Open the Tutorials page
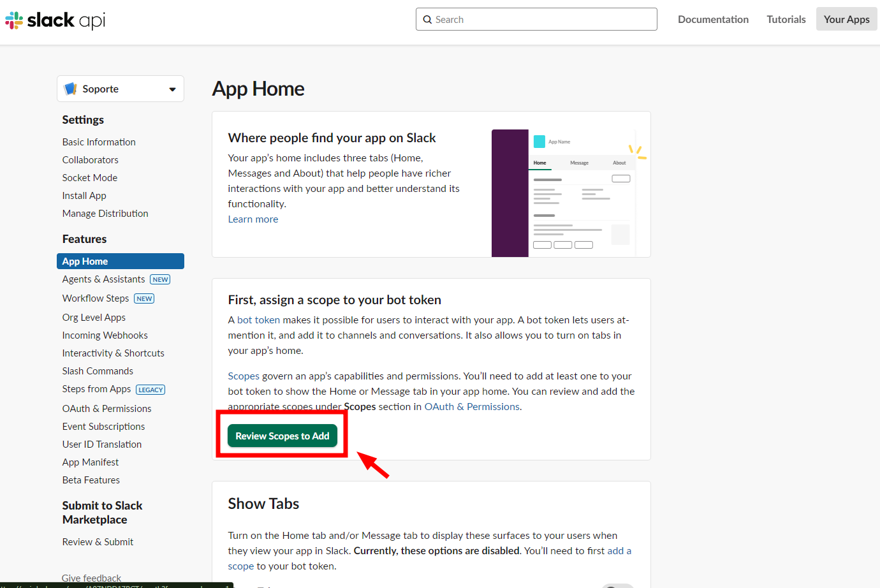Screen dimensions: 880x588 (x=786, y=19)
